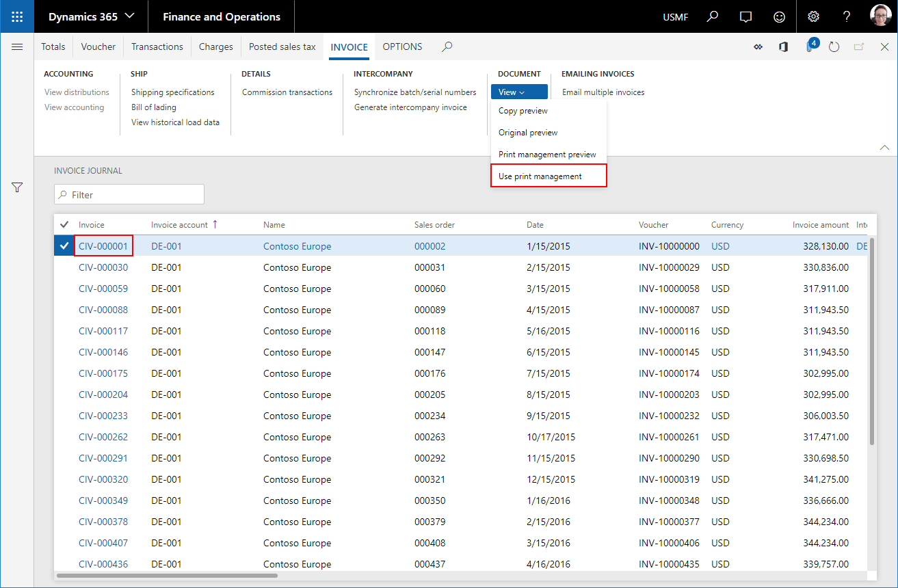Uncheck the selected row CIV-000001
Screen dimensions: 898x588
(64, 246)
